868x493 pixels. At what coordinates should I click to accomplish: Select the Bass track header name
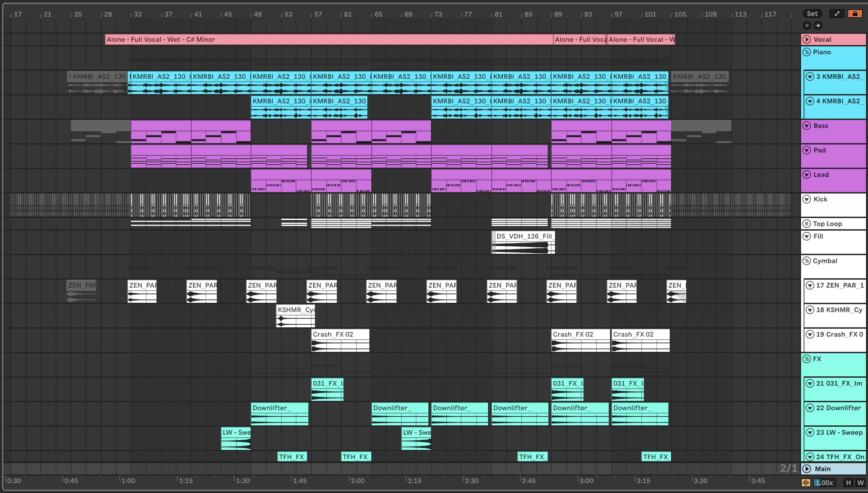click(821, 126)
